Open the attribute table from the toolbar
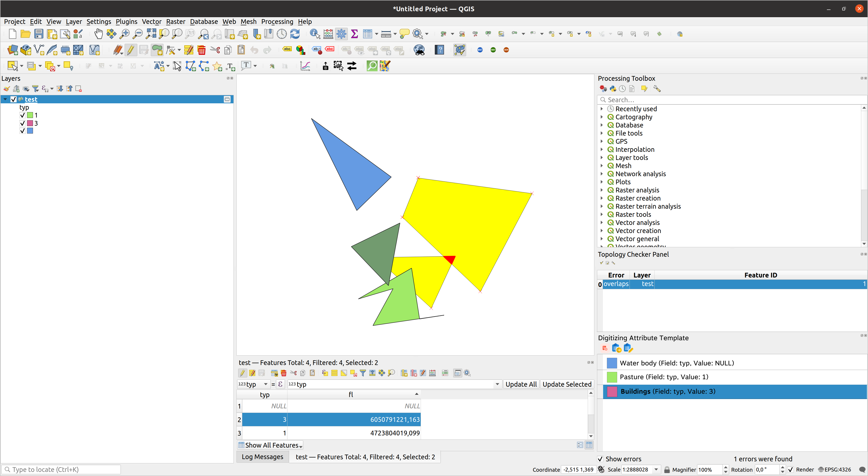Viewport: 868px width, 476px height. pyautogui.click(x=368, y=34)
